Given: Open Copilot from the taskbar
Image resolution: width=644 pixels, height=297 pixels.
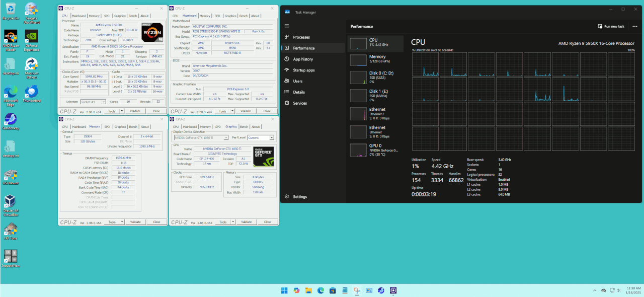Looking at the screenshot, I should tap(296, 290).
